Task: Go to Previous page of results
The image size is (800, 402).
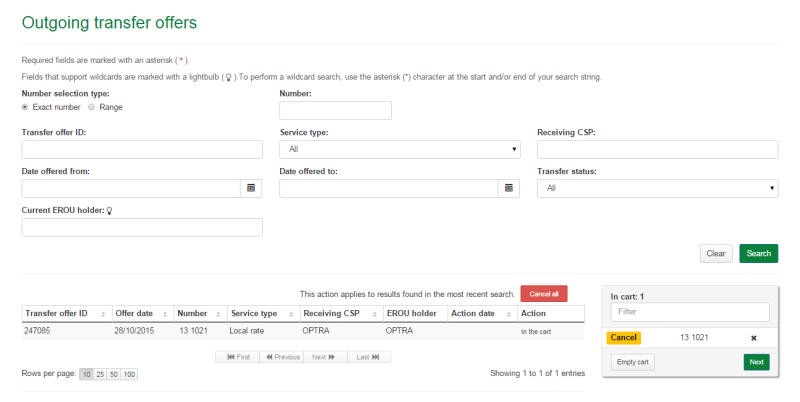Action: [282, 357]
